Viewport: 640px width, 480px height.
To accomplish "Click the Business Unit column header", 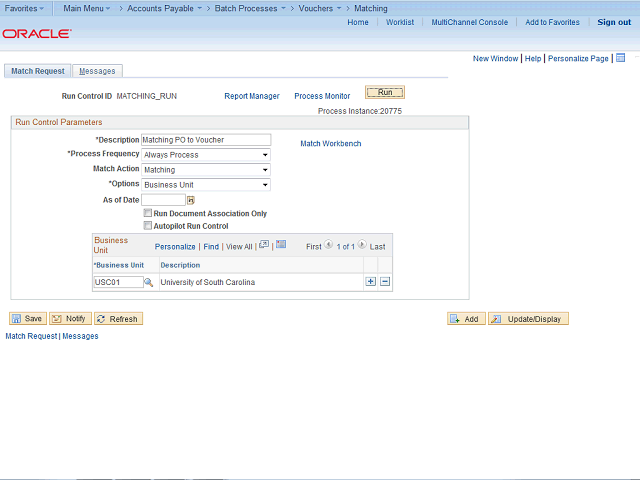I will 119,265.
